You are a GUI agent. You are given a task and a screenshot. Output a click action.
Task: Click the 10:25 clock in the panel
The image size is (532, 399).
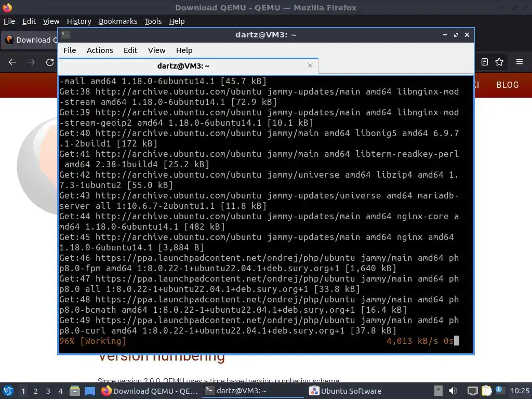pyautogui.click(x=520, y=391)
